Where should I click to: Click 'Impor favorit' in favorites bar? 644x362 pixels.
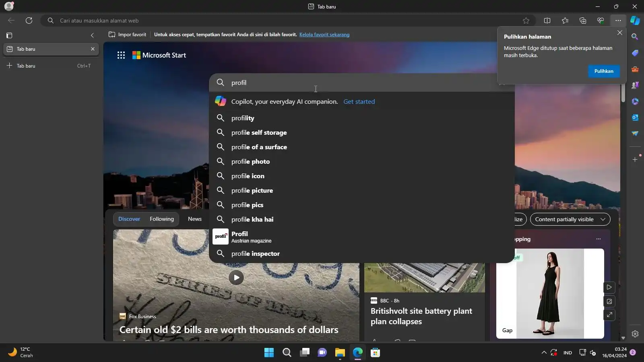(128, 35)
